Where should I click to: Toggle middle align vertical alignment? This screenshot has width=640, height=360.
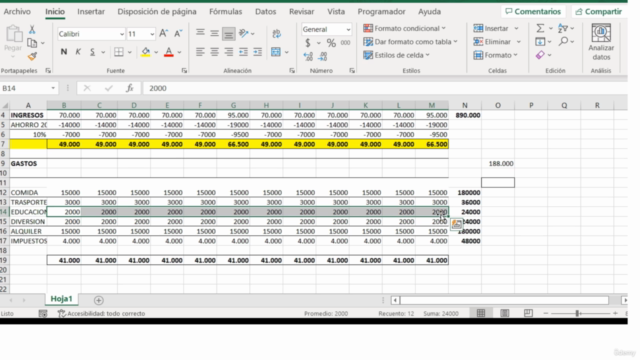pyautogui.click(x=214, y=33)
